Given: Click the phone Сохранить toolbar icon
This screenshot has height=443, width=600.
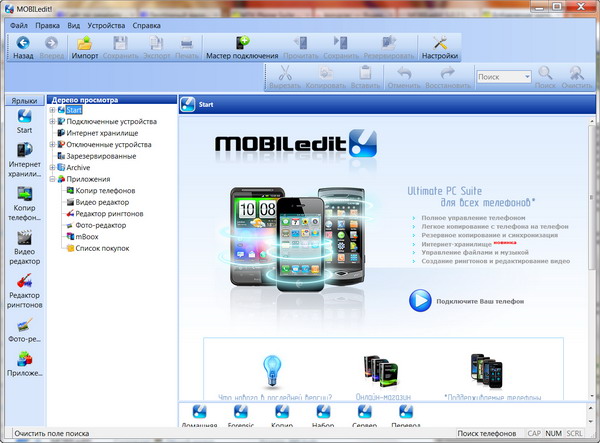Looking at the screenshot, I should [341, 42].
